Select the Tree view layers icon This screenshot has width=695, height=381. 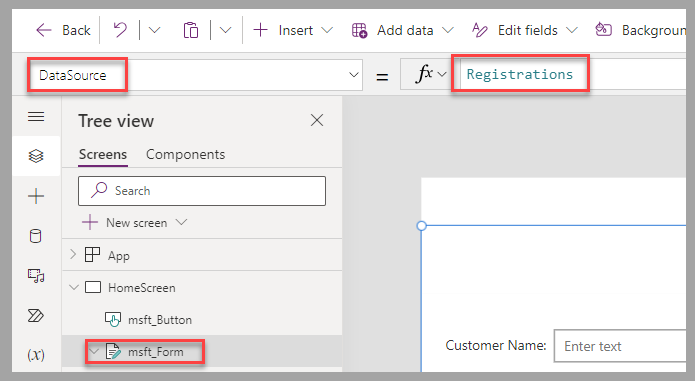pos(36,156)
